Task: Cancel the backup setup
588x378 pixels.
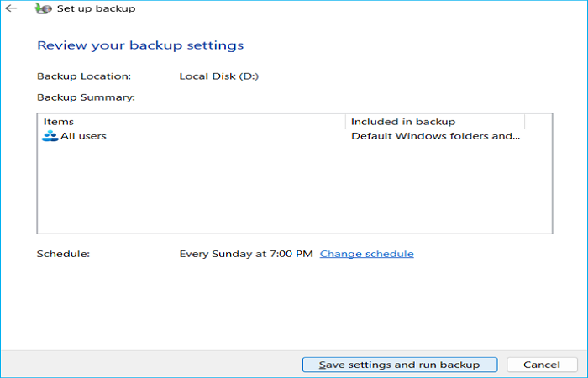Action: (541, 365)
